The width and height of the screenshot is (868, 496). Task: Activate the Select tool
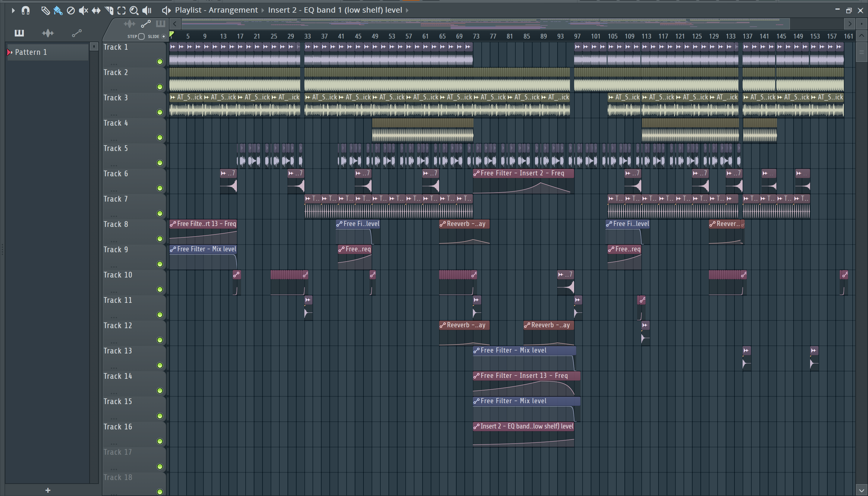pyautogui.click(x=121, y=10)
